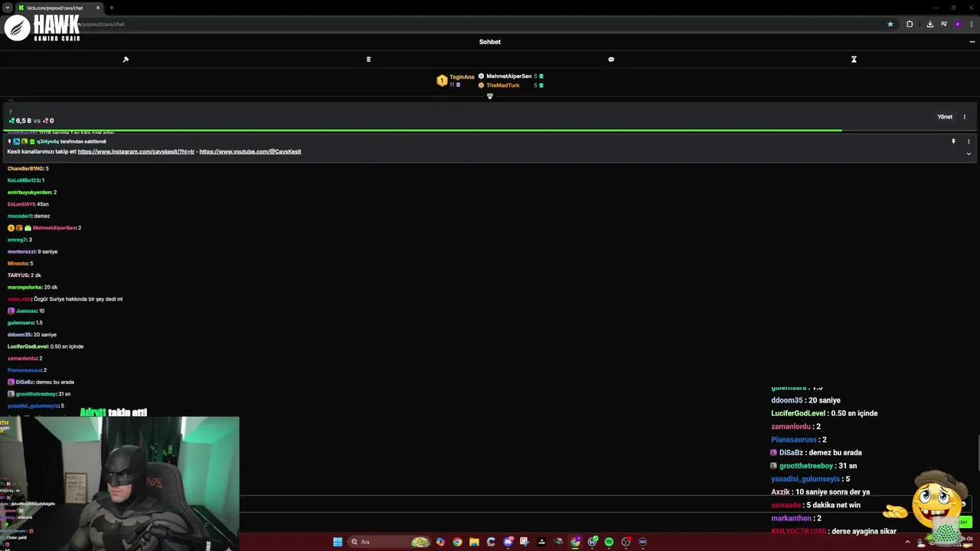
Task: Click the '6,5 B vs 0' poll score
Action: (31, 121)
